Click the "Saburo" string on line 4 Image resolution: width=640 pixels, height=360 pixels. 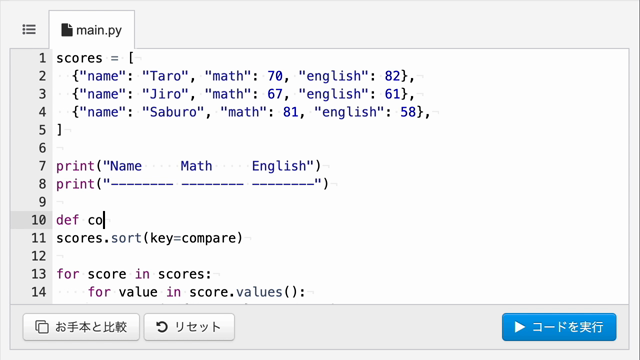point(173,112)
